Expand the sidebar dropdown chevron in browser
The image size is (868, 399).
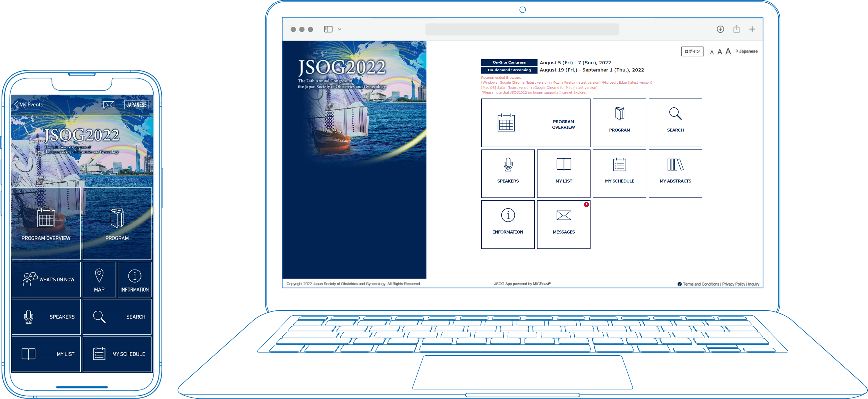coord(339,29)
